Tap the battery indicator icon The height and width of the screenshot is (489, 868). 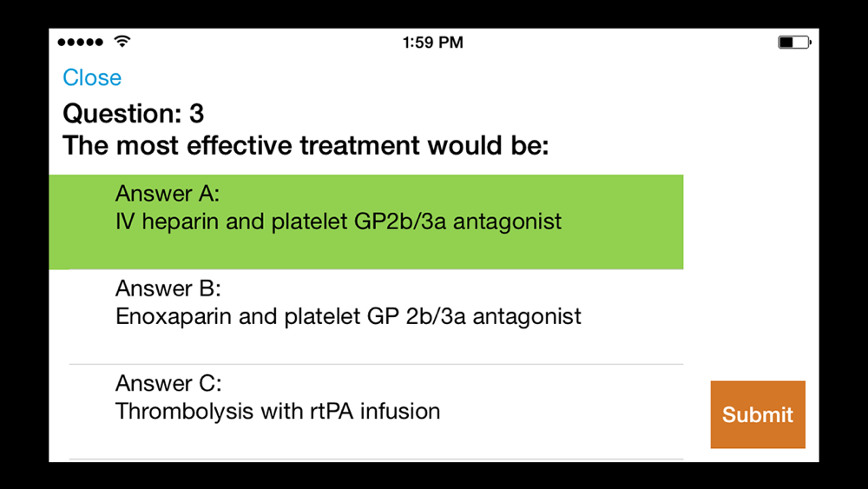793,42
